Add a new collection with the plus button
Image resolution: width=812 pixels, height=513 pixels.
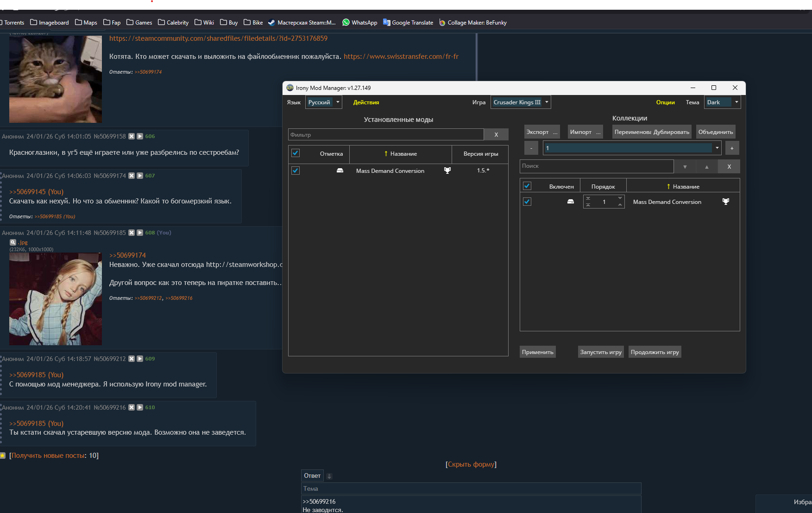732,148
